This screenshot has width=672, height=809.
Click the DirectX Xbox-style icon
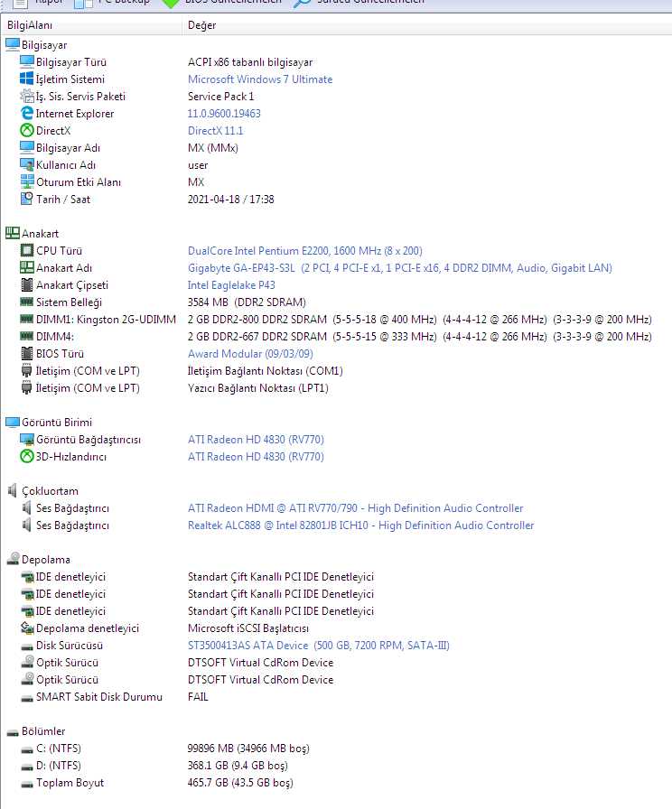pyautogui.click(x=27, y=131)
